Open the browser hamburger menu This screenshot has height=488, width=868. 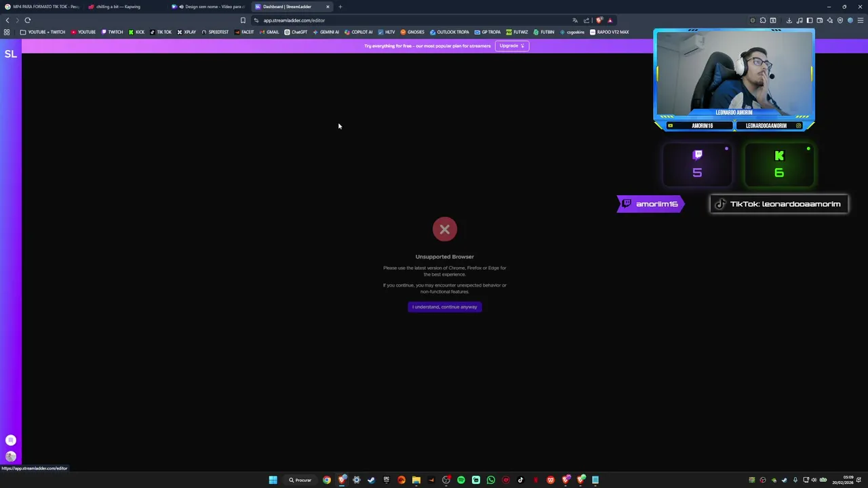pyautogui.click(x=861, y=20)
